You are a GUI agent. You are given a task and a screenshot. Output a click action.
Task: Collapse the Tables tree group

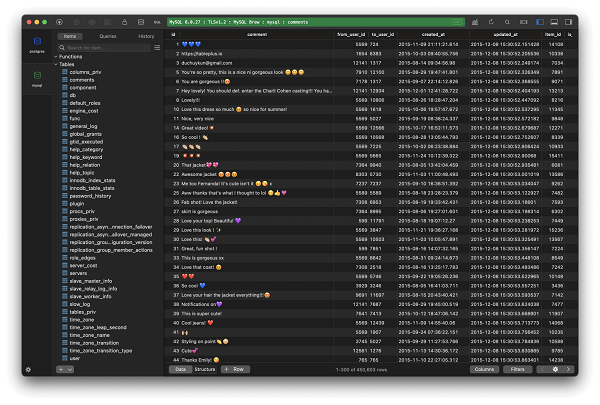pyautogui.click(x=55, y=64)
